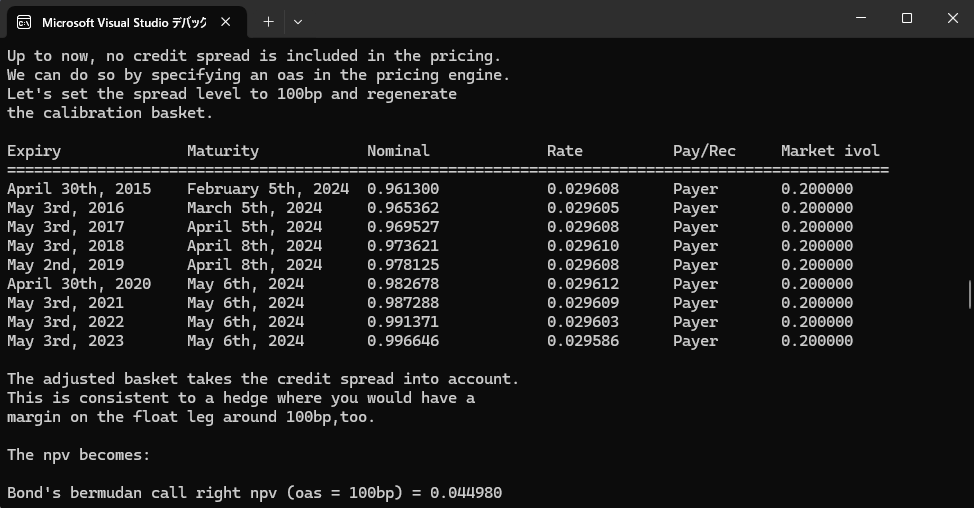Viewport: 974px width, 508px height.
Task: Click the line 'the calibration basket.'
Action: point(110,113)
